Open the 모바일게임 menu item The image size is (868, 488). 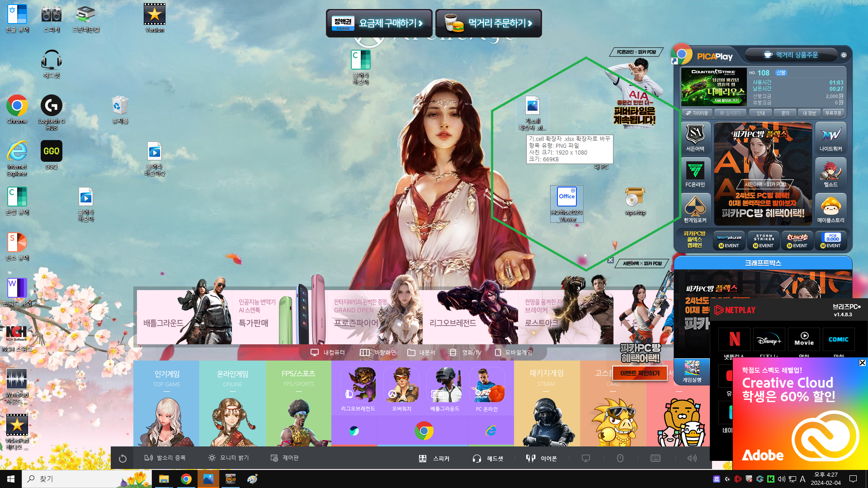coord(513,352)
